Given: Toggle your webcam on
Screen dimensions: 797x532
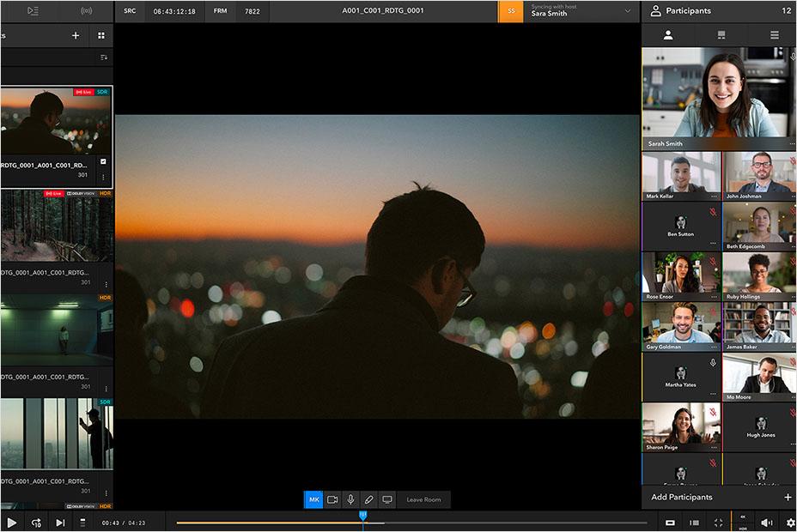Looking at the screenshot, I should [x=333, y=499].
